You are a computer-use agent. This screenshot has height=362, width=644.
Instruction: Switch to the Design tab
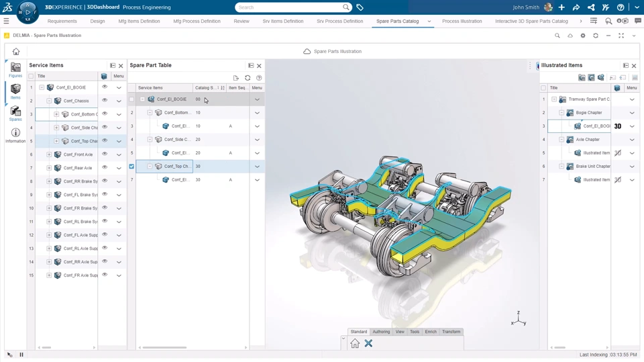pyautogui.click(x=97, y=21)
